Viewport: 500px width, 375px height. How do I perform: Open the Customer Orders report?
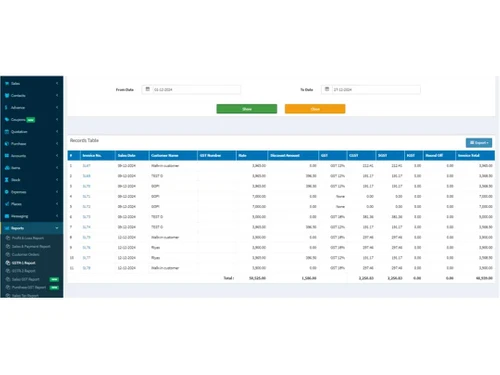(26, 254)
